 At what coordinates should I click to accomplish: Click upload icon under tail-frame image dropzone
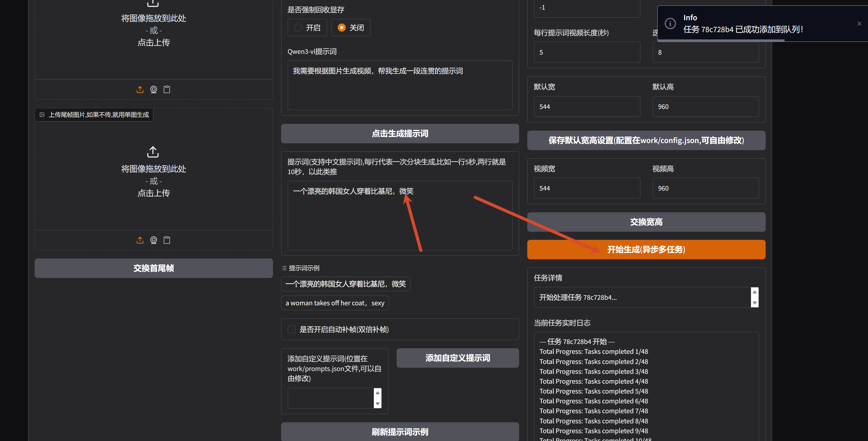click(x=140, y=240)
